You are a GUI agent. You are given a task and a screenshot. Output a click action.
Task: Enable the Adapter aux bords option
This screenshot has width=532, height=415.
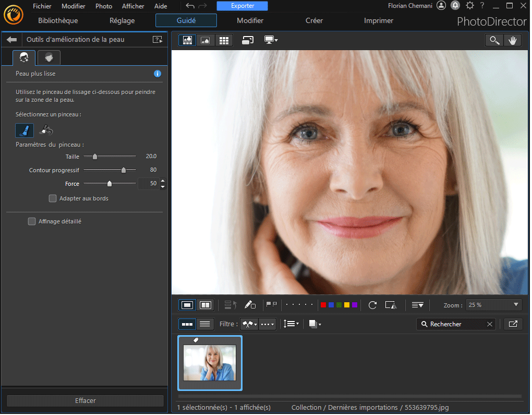click(52, 198)
